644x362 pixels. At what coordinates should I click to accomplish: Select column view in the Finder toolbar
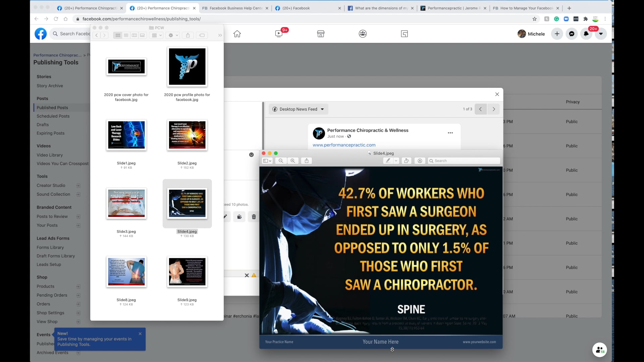(x=134, y=35)
